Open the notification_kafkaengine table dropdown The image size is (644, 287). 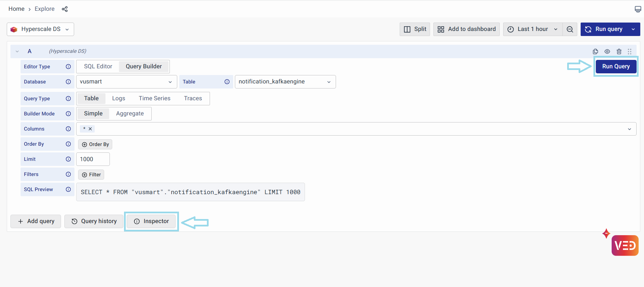(285, 82)
